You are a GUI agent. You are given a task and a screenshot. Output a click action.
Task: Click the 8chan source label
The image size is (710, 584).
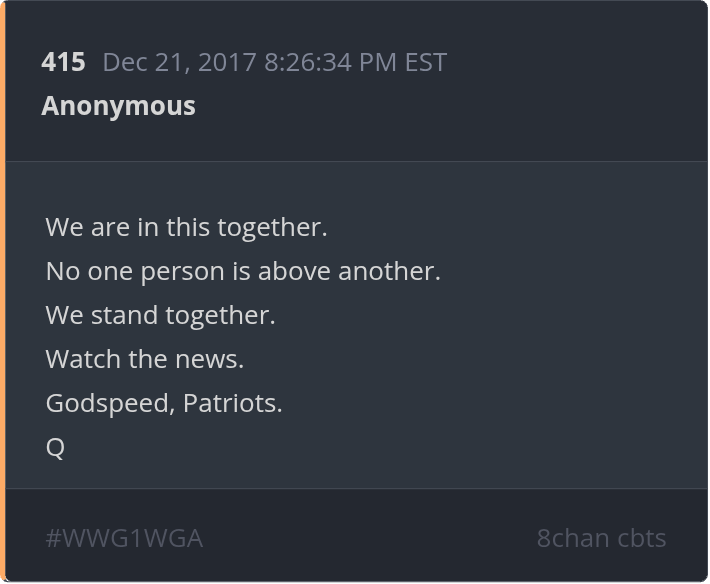coord(571,538)
